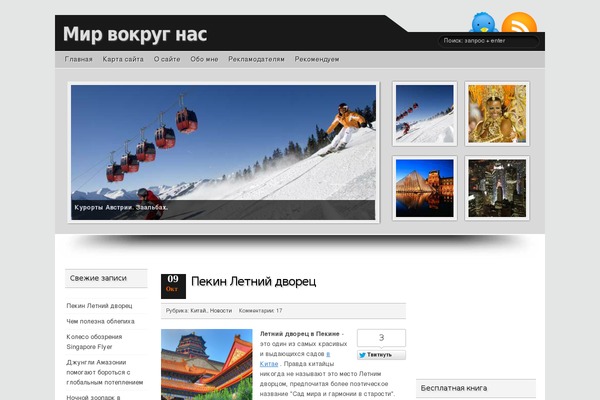Go to О сайте page
The image size is (600, 400).
(167, 59)
